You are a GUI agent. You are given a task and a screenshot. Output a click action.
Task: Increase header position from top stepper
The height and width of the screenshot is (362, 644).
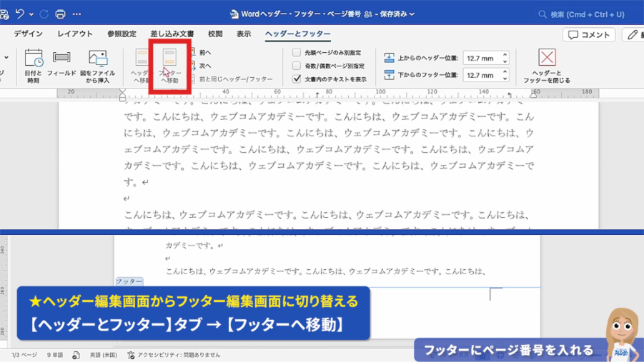505,55
